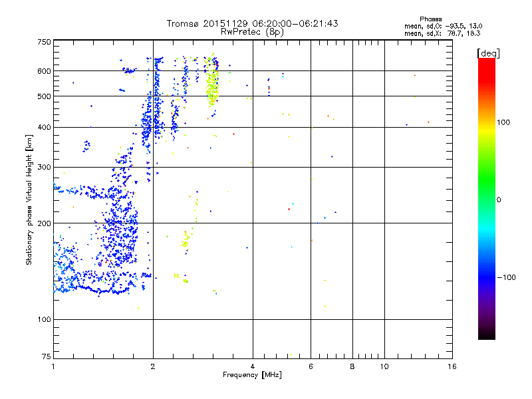
Task: Click the height axis tick "600"
Action: click(x=44, y=71)
